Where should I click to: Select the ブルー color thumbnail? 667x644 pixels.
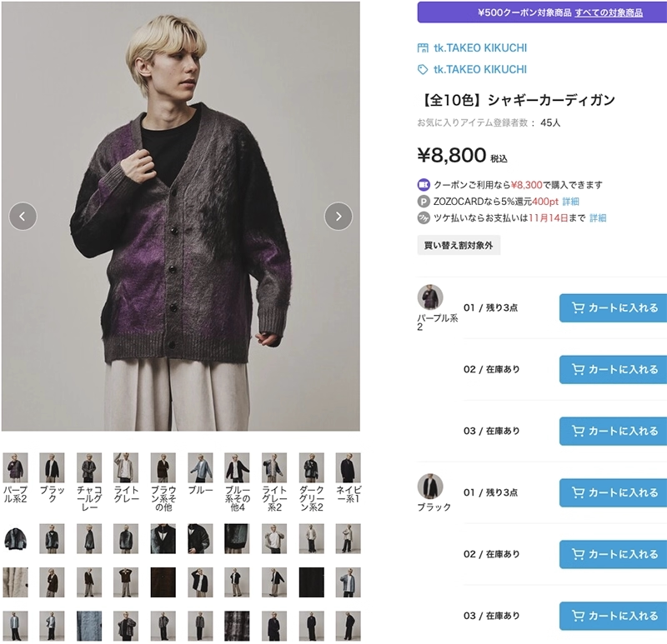[200, 467]
